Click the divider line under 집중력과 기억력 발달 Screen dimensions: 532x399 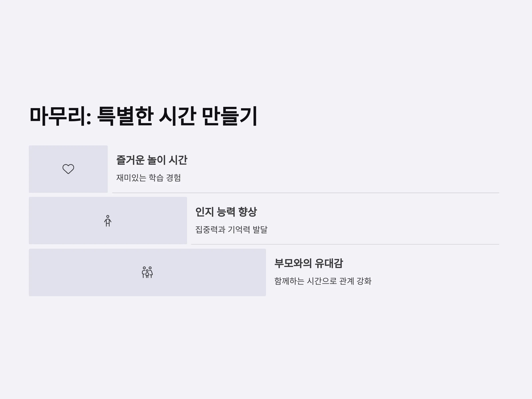(345, 244)
